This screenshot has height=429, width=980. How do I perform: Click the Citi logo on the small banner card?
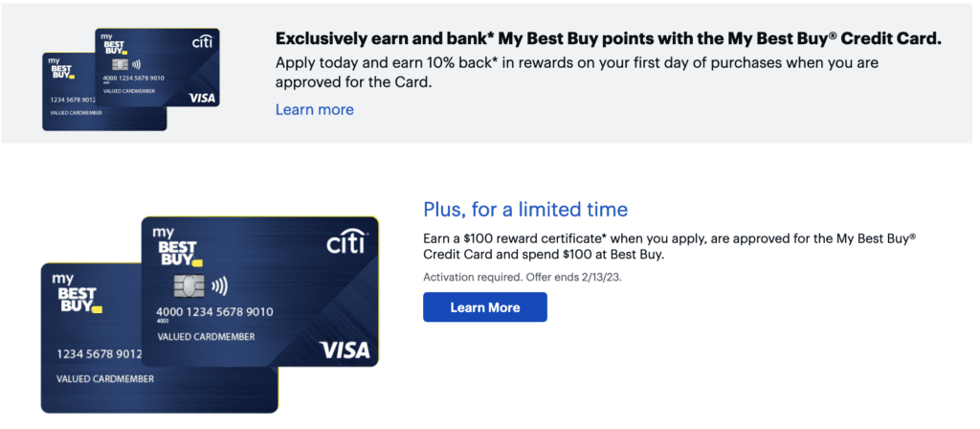(x=202, y=41)
